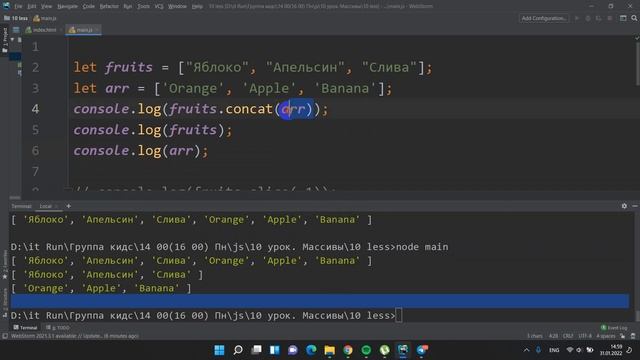Click the CRLF line separator indicator

tap(568, 336)
